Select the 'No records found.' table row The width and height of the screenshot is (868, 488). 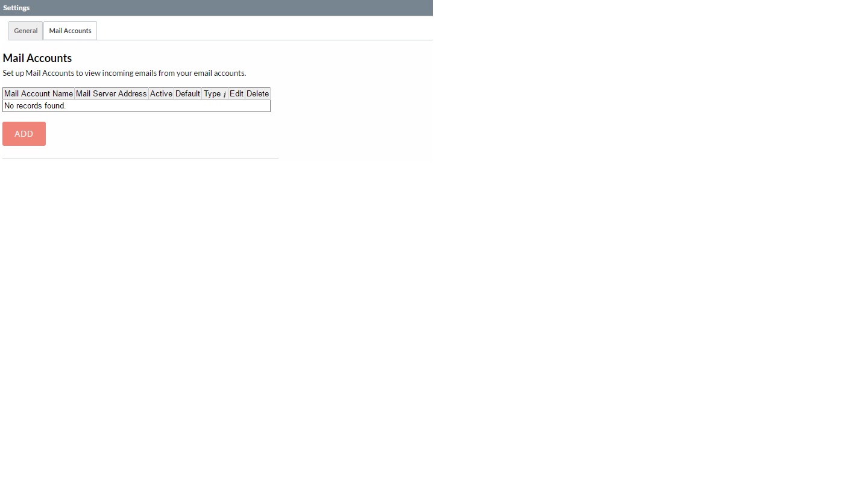point(136,106)
